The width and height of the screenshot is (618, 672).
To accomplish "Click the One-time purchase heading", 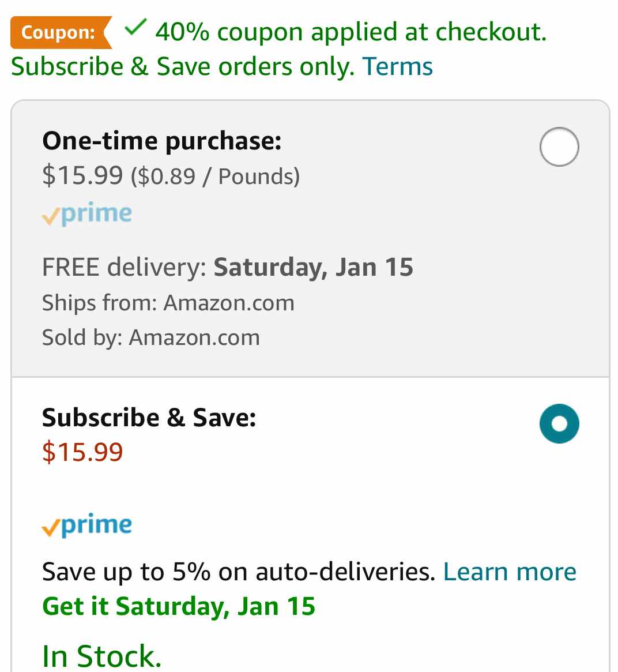I will (162, 141).
